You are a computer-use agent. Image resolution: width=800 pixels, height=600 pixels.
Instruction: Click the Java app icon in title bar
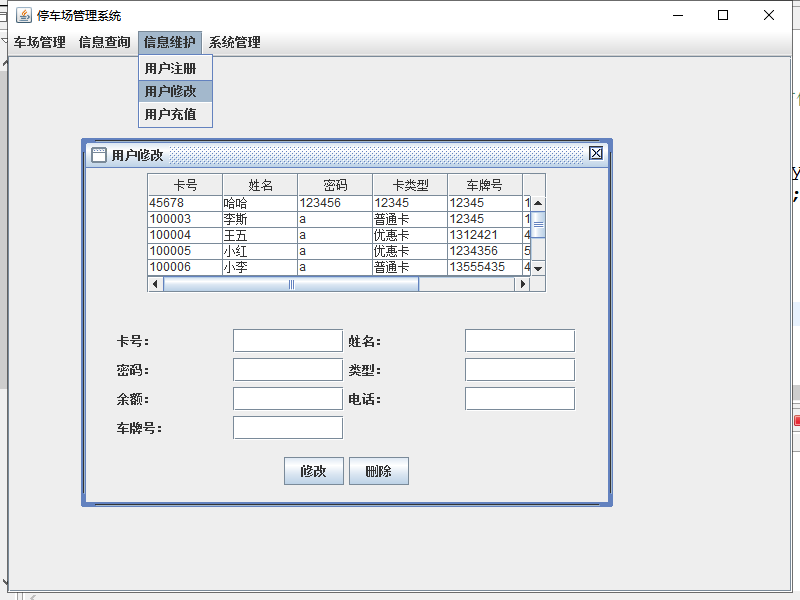click(x=23, y=15)
